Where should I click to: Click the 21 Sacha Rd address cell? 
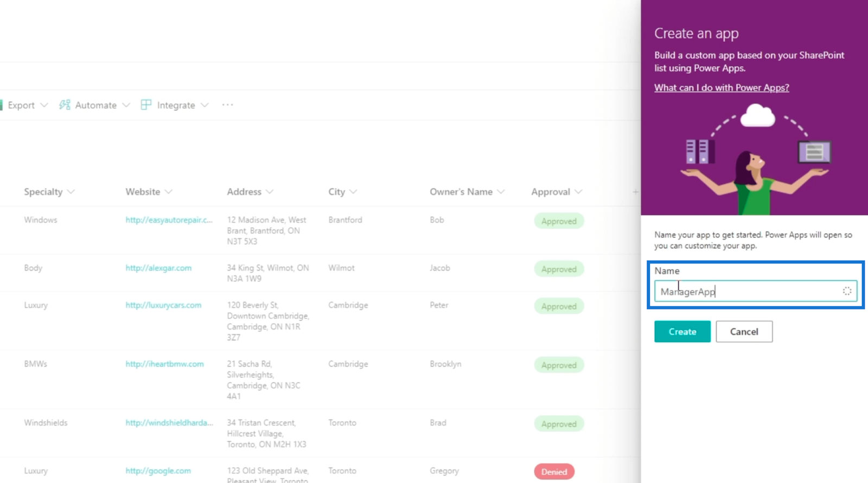click(264, 380)
